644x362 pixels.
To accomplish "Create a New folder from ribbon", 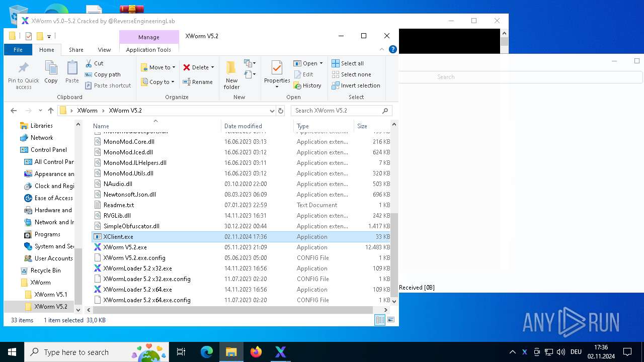I will click(231, 74).
